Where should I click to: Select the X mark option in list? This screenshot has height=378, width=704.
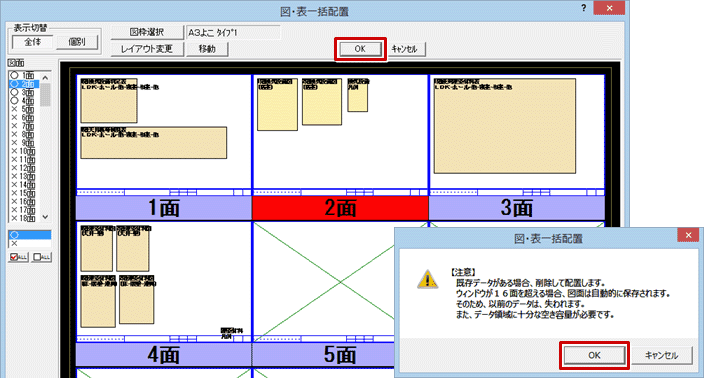[30, 243]
